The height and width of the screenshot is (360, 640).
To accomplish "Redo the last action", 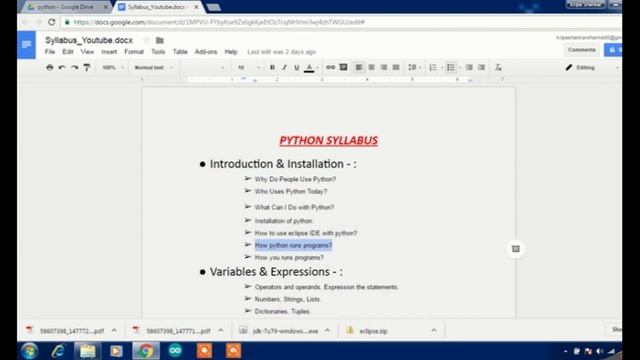I will click(74, 67).
